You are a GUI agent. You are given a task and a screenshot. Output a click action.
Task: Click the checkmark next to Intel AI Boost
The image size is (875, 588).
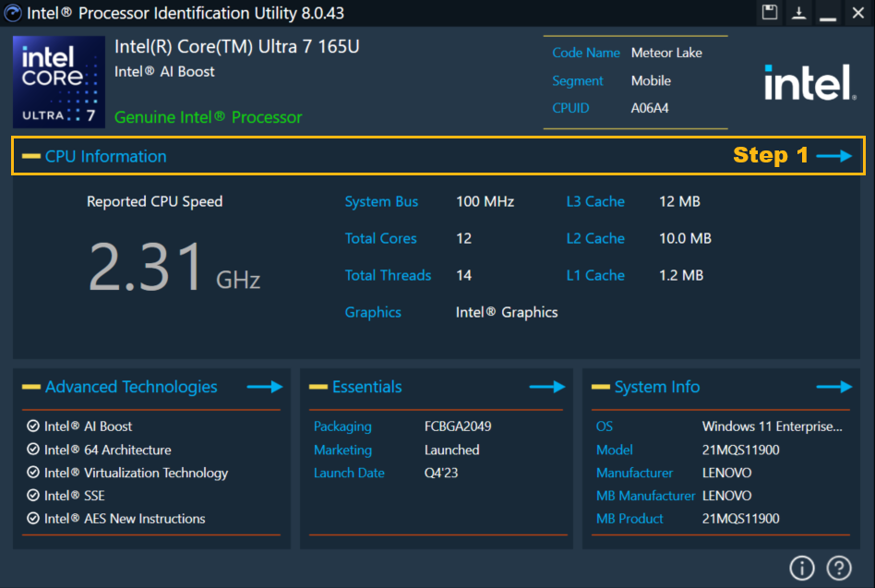33,426
